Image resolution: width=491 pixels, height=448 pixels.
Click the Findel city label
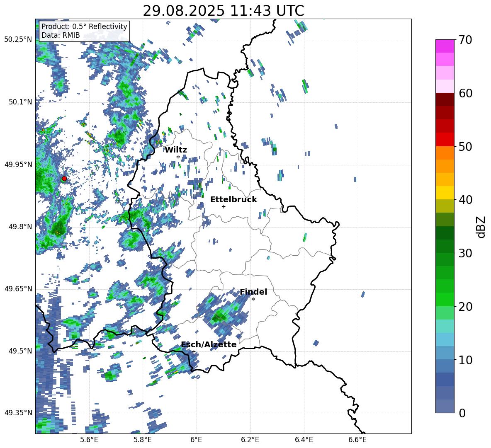(x=253, y=292)
